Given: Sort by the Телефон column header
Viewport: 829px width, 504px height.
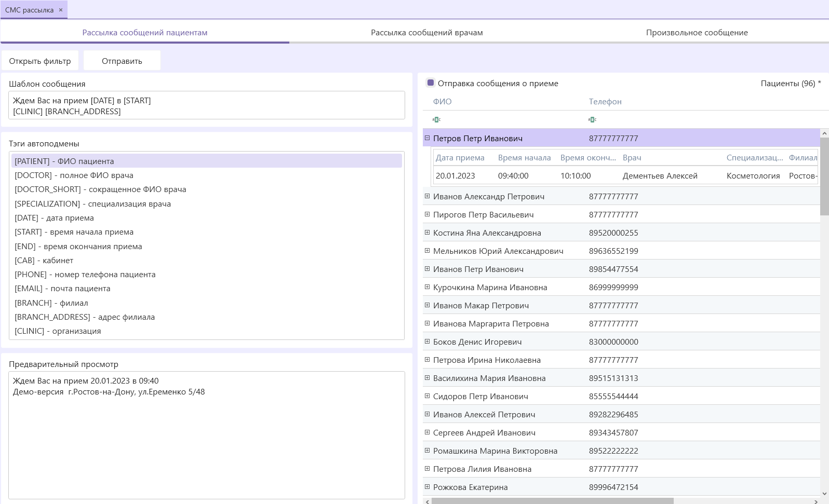Looking at the screenshot, I should click(605, 101).
